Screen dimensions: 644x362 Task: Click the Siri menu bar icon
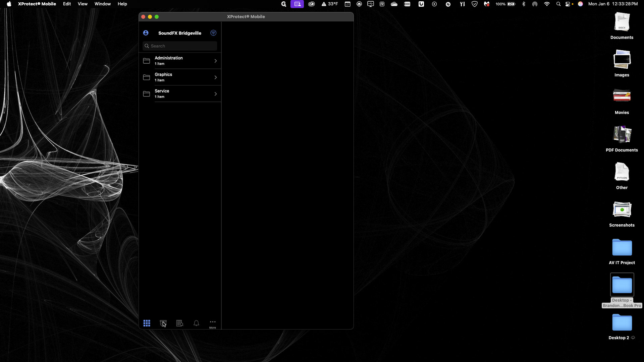click(x=580, y=4)
